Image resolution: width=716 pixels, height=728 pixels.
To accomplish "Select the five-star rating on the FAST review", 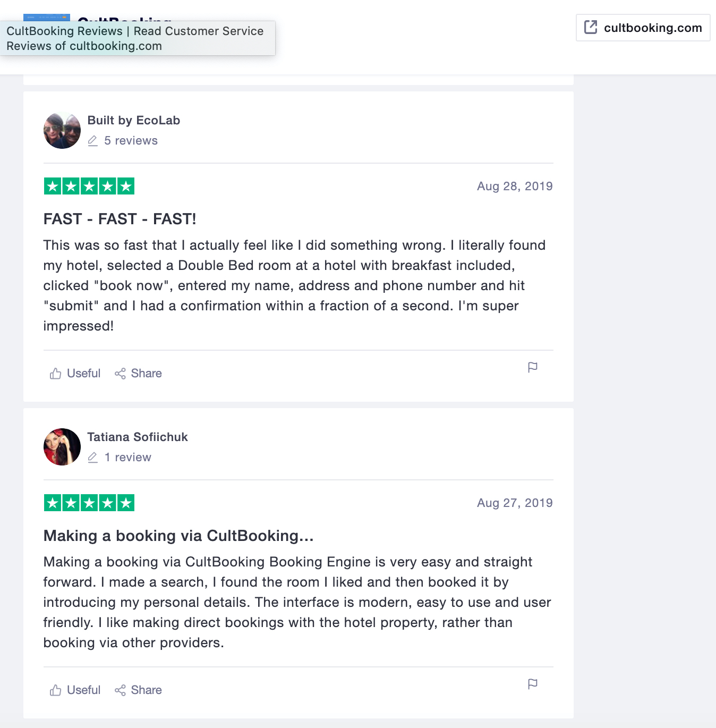I will [89, 186].
